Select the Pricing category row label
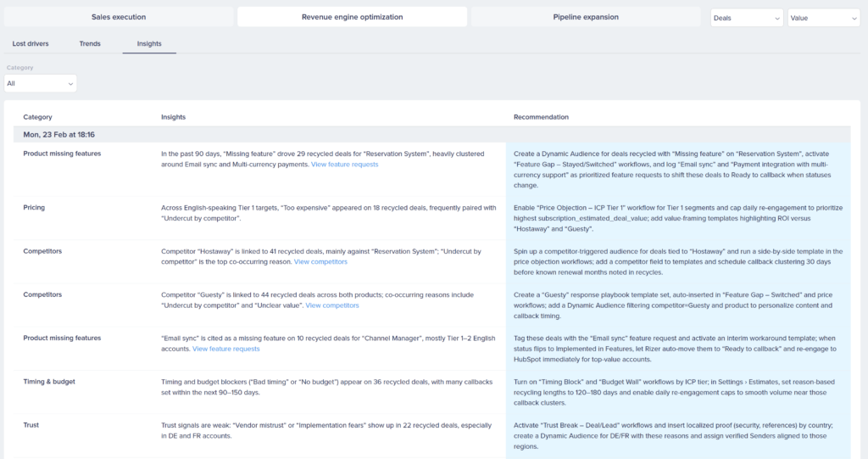Image resolution: width=868 pixels, height=459 pixels. (34, 207)
